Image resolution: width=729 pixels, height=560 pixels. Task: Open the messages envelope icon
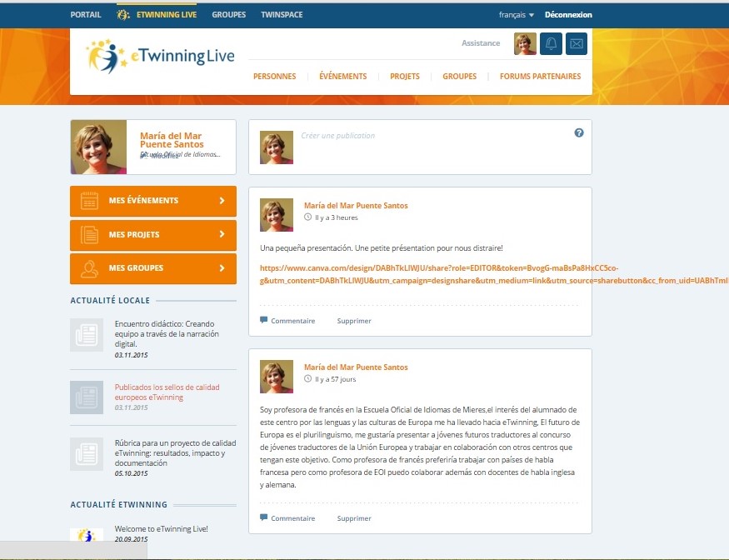tap(576, 43)
